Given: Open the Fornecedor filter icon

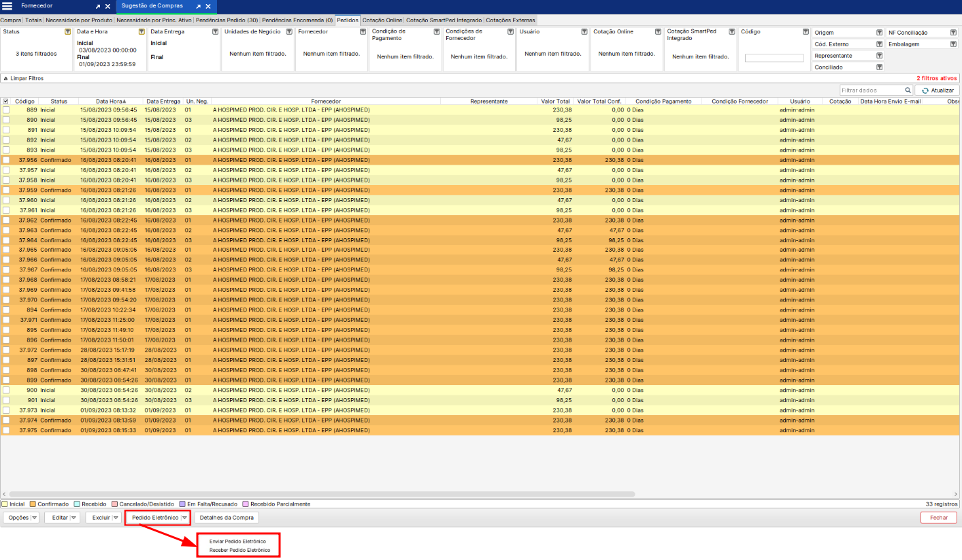Looking at the screenshot, I should (363, 32).
